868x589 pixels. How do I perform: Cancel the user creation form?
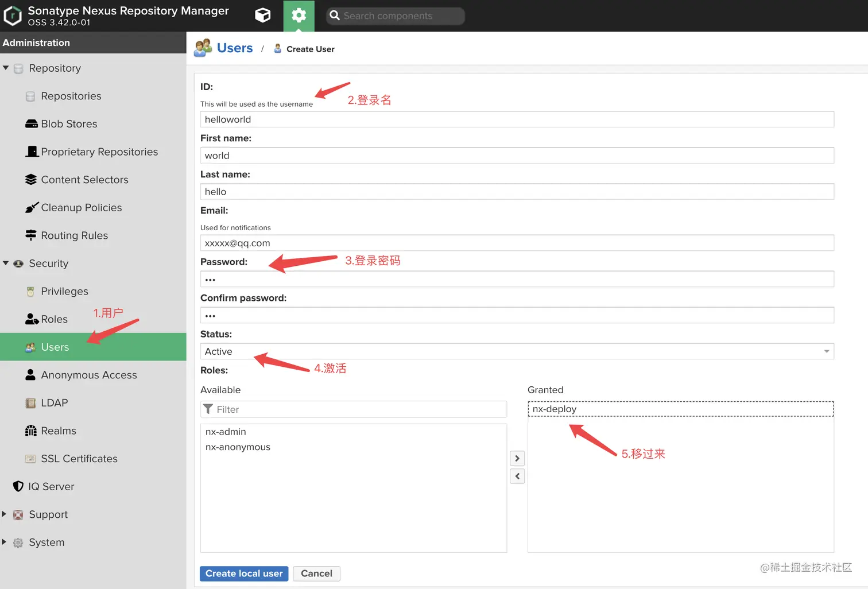coord(316,573)
